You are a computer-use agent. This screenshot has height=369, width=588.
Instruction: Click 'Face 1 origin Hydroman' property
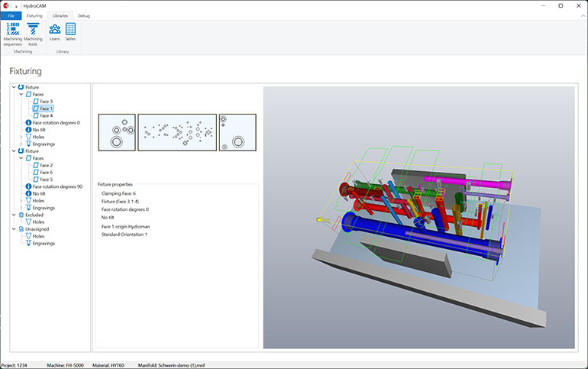126,226
